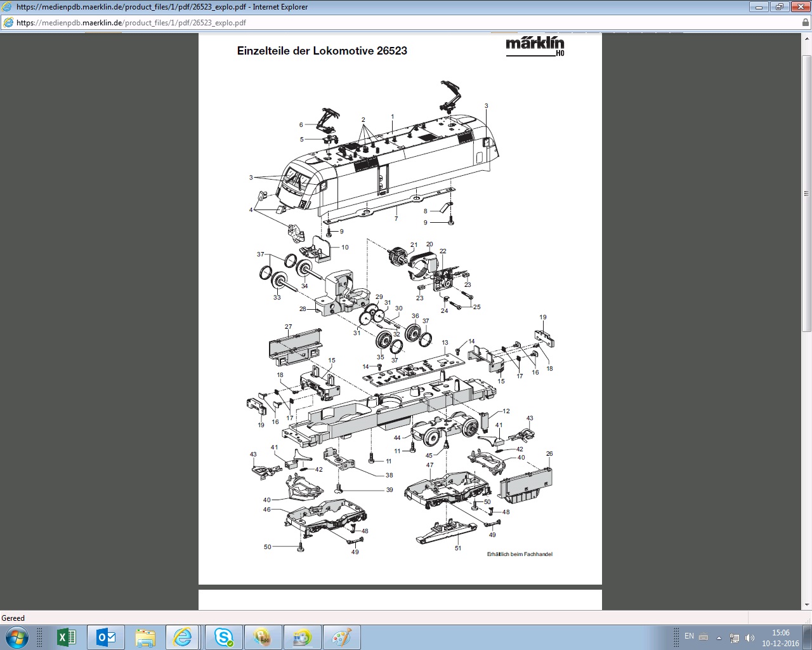The height and width of the screenshot is (650, 812).
Task: Click the vertical scrollbar down arrow
Action: click(807, 605)
